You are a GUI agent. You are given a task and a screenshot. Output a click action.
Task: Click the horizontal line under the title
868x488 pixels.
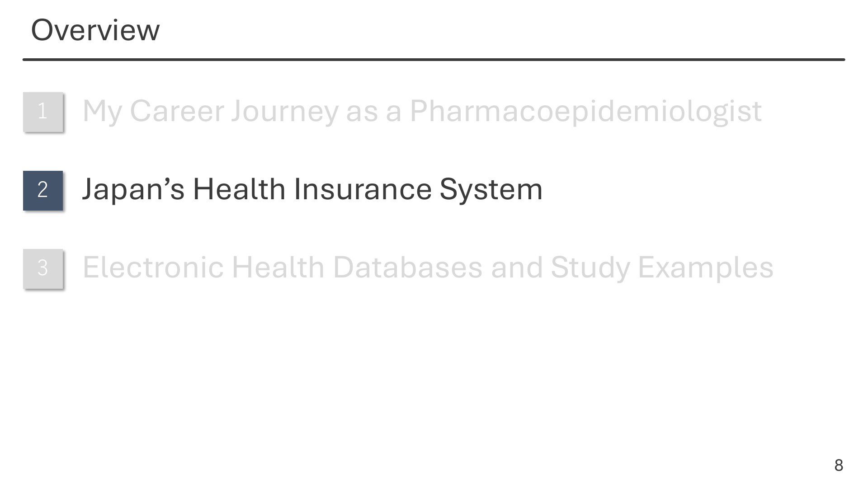[x=434, y=59]
